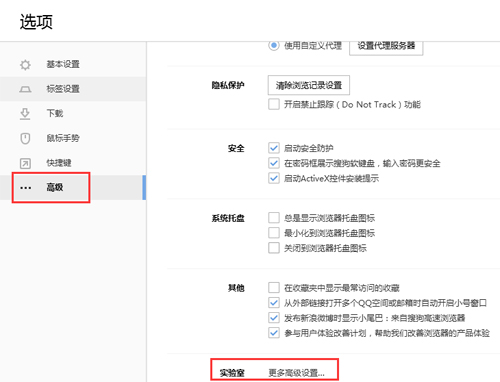The width and height of the screenshot is (500, 382).
Task: Click the 清除浏览记录设置 button
Action: coord(309,85)
